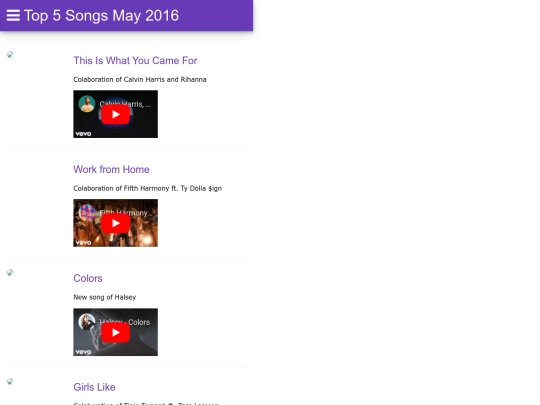Screen dimensions: 540x405
Task: Click the vevo logo on Calvin Harris video
Action: (x=83, y=134)
